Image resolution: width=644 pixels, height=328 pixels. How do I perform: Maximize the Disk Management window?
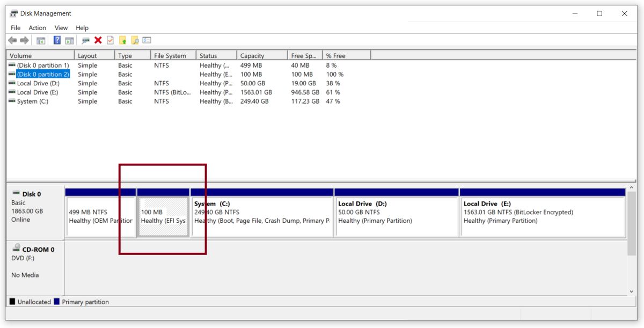click(x=599, y=13)
